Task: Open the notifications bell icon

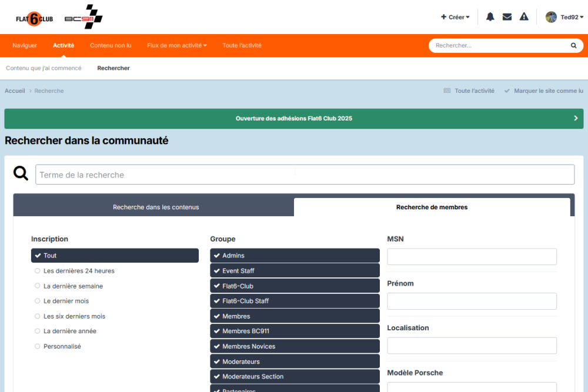Action: 490,17
